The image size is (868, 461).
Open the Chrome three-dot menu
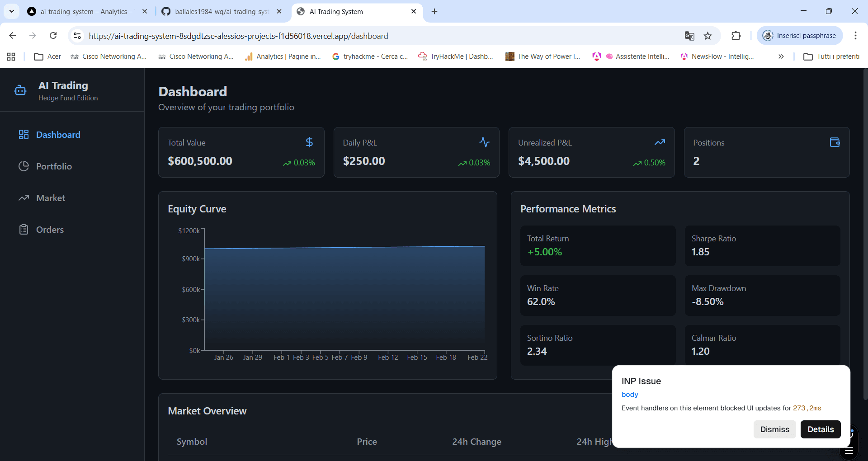tap(856, 36)
